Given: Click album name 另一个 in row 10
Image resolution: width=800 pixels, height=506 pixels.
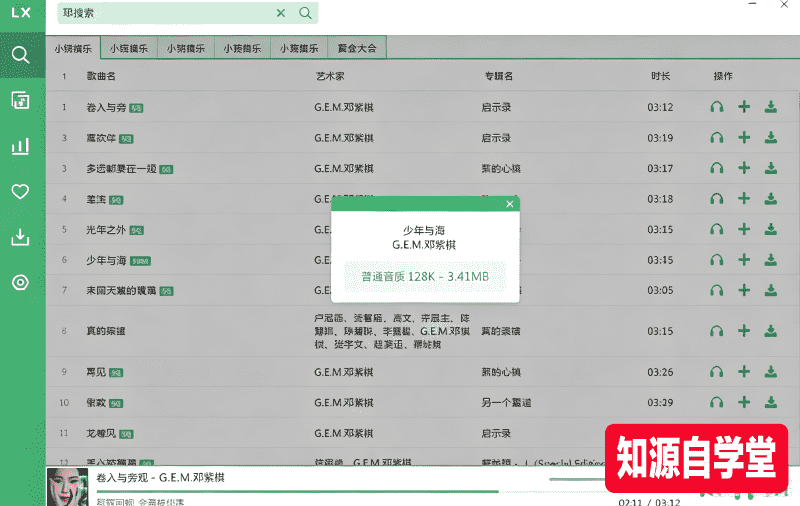Looking at the screenshot, I should click(506, 402).
